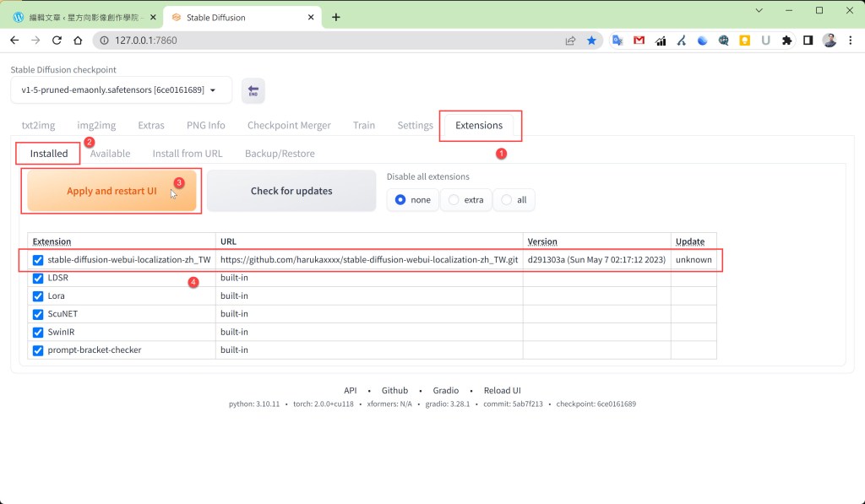Select the 'extra' disable extensions option
865x504 pixels.
[465, 200]
